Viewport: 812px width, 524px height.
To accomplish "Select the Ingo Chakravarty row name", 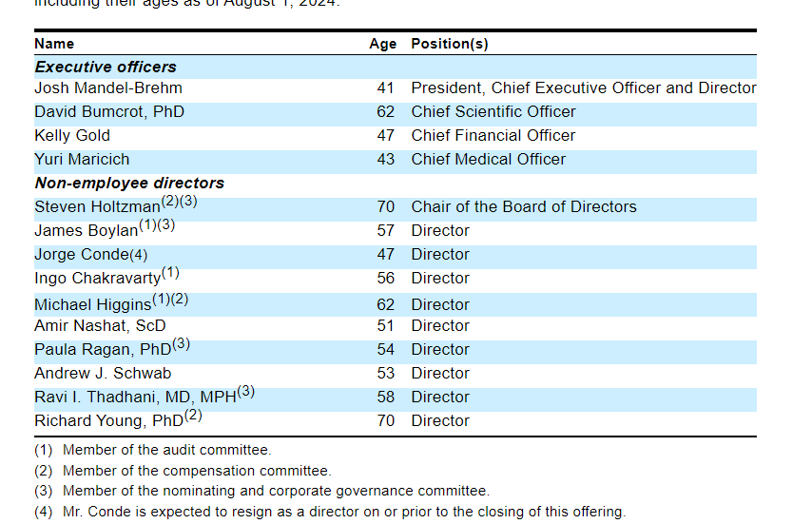I will (x=97, y=279).
